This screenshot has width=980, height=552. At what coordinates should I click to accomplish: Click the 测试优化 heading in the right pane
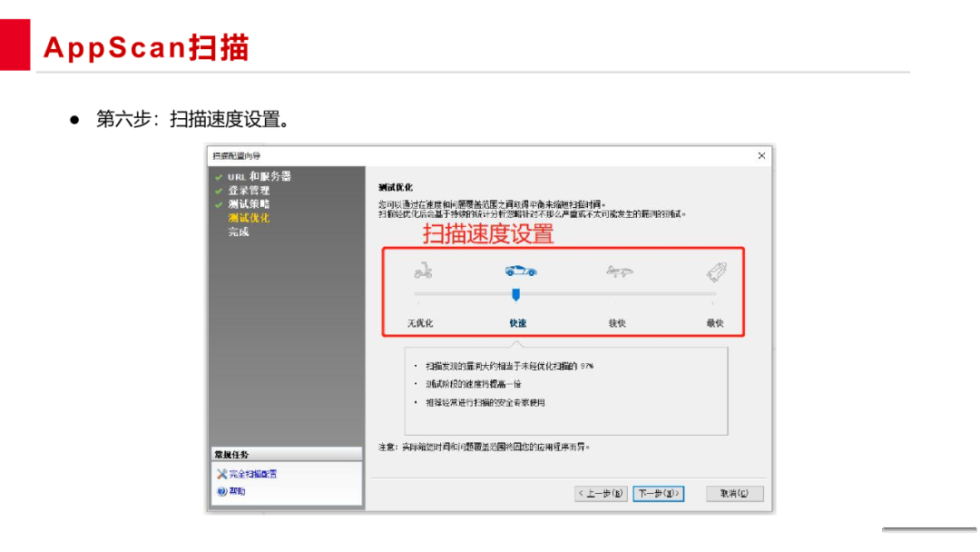click(x=396, y=187)
